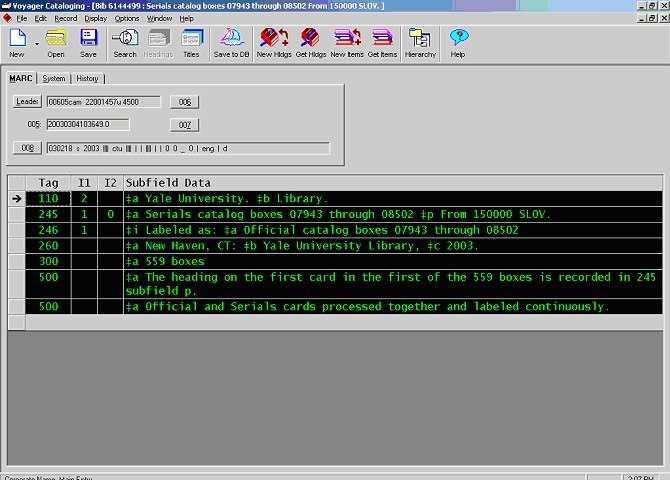Click the Get Items toolbar icon

(x=382, y=43)
